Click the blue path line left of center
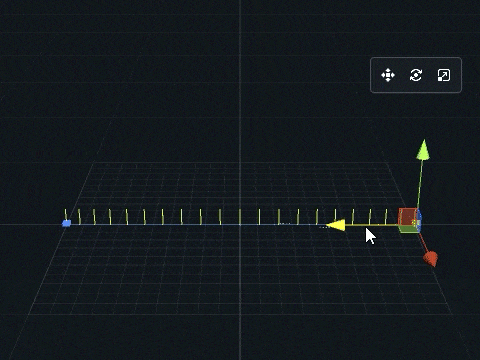This screenshot has height=360, width=480. [x=150, y=225]
